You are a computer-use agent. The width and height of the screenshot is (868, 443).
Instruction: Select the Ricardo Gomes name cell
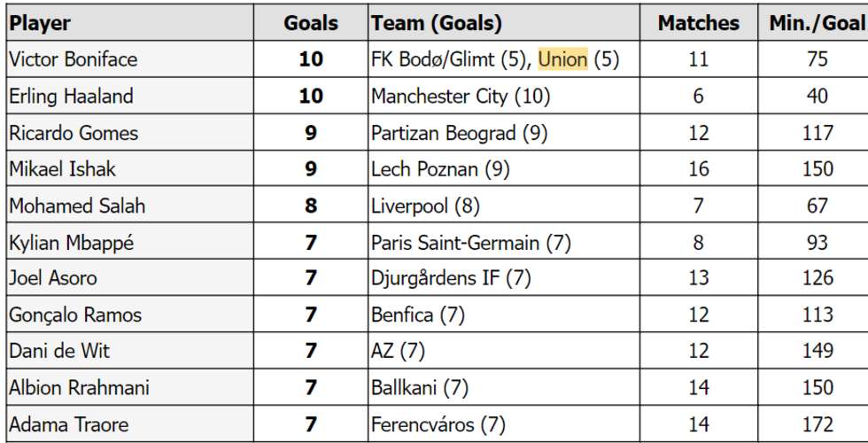pos(73,133)
